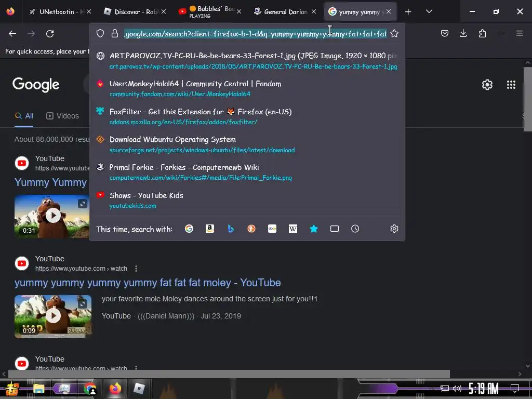Open Primal Forkie Computernewb Wiki suggestion
532x399 pixels.
[247, 172]
